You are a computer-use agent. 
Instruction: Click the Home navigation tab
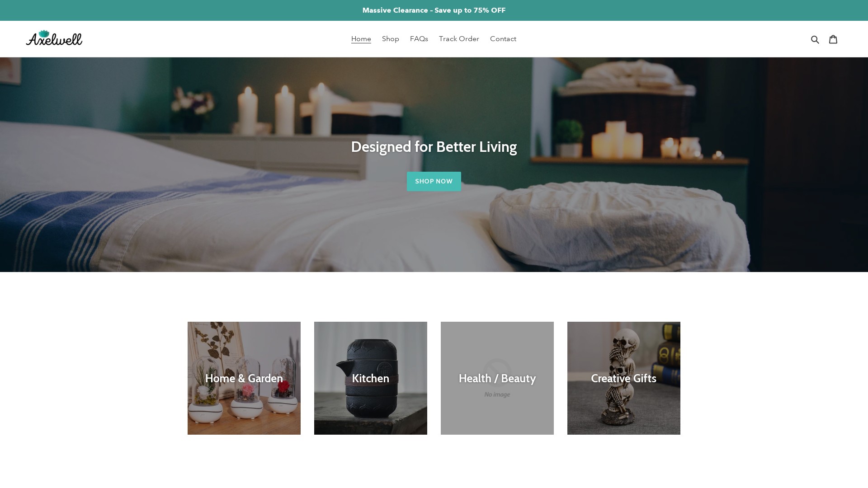tap(361, 39)
